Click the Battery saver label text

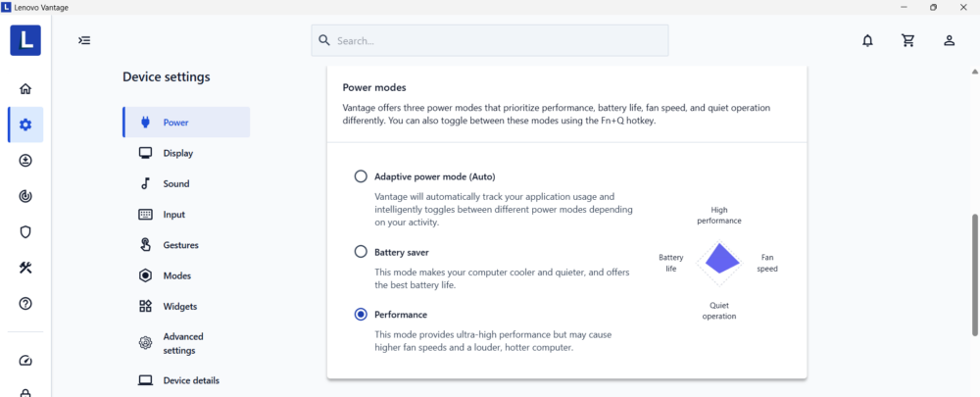click(402, 252)
